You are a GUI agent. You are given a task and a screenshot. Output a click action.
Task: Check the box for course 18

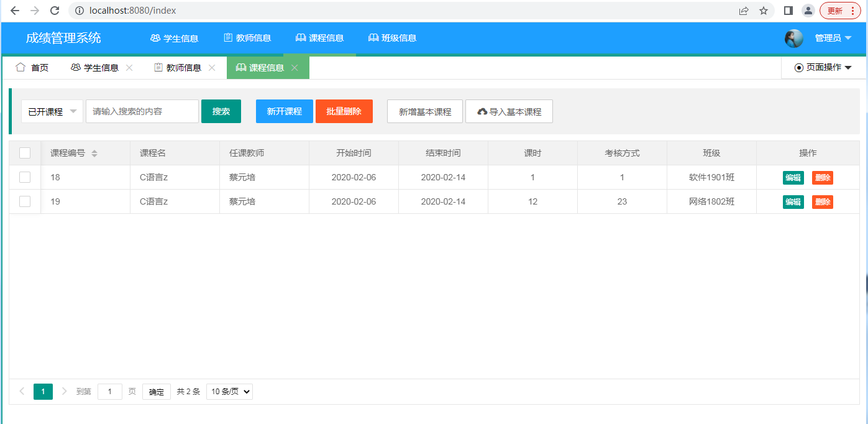25,177
